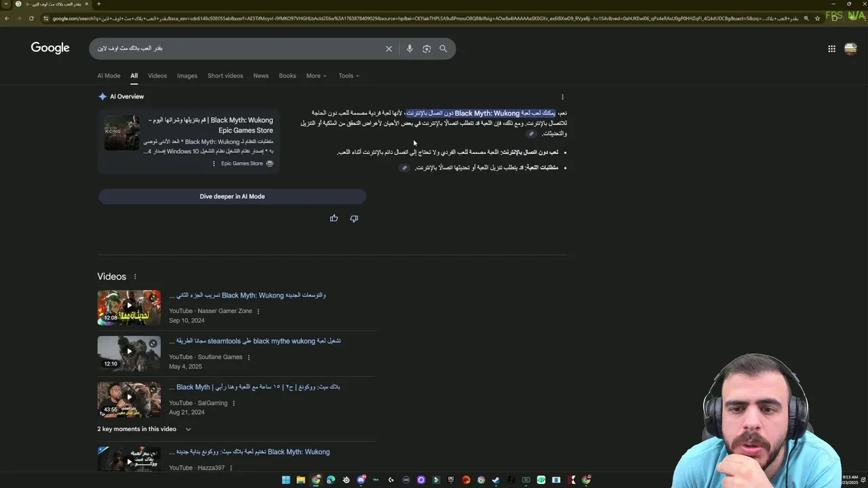Click source link chip after first paragraph

point(532,134)
